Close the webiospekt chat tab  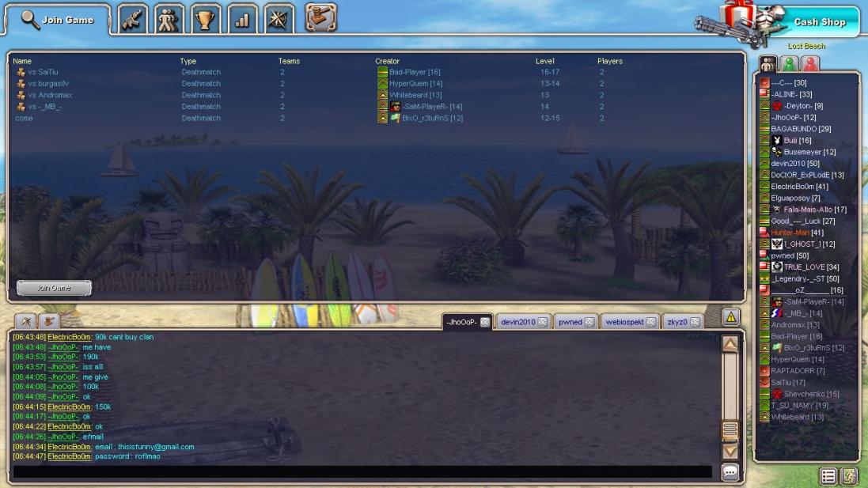coord(651,322)
